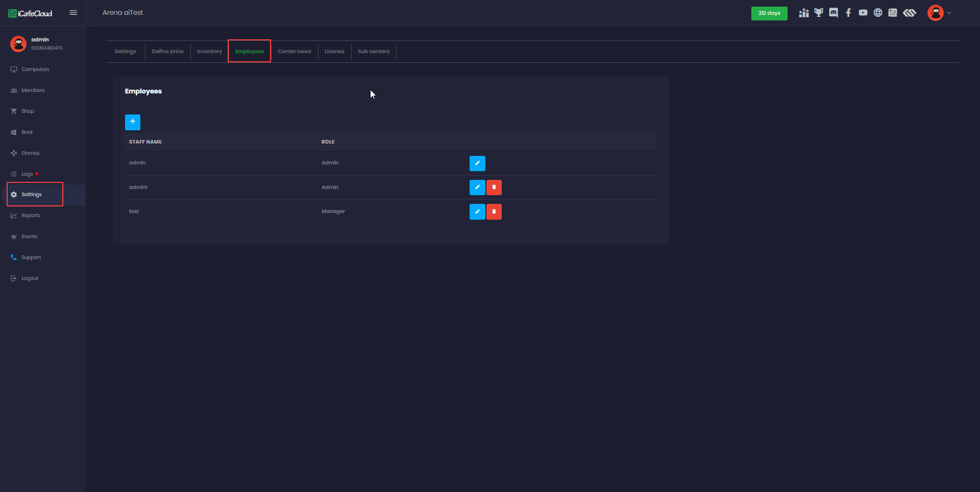Expand the user profile dropdown arrow
Viewport: 980px width, 492px height.
pyautogui.click(x=949, y=13)
